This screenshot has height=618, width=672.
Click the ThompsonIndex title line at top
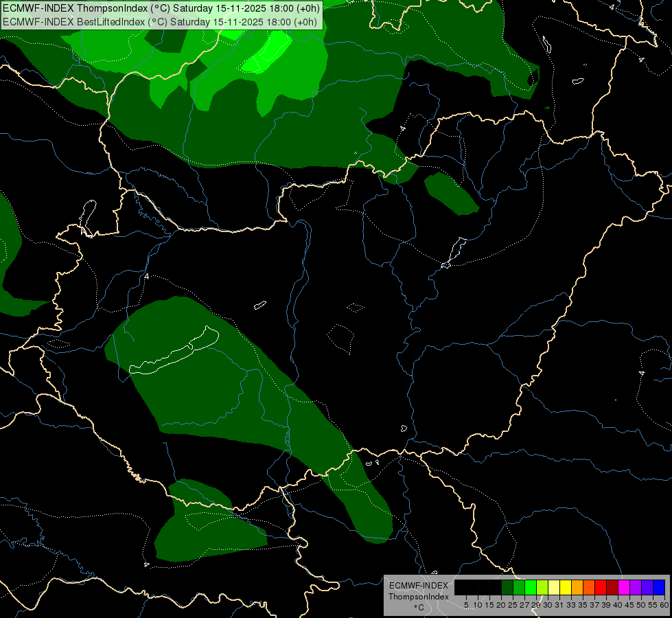(161, 8)
